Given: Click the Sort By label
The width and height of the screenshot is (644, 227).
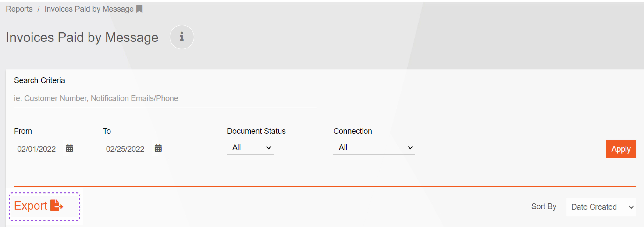Looking at the screenshot, I should pos(544,207).
